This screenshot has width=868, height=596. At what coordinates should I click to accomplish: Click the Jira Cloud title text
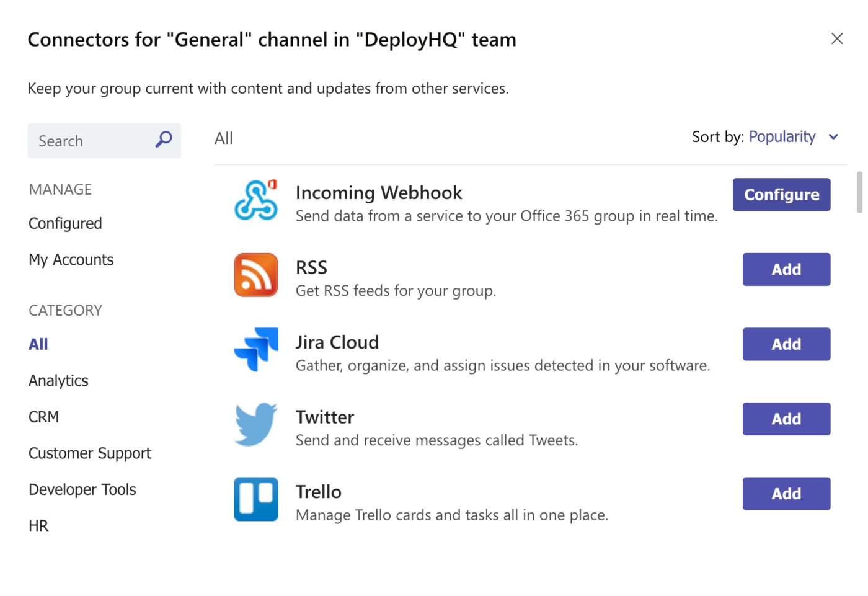337,342
